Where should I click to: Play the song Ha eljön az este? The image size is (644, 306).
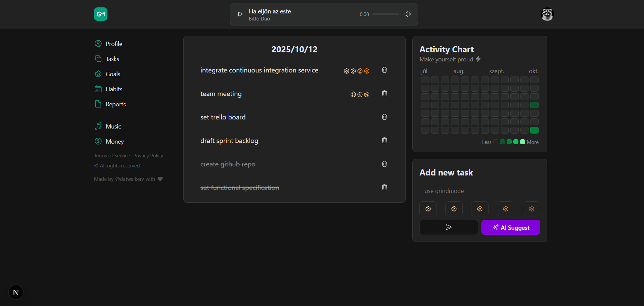pos(240,14)
